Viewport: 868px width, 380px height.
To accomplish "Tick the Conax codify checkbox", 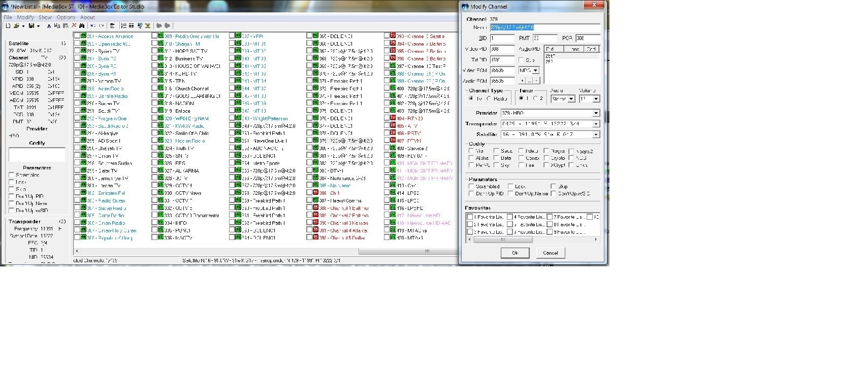I will click(x=521, y=158).
